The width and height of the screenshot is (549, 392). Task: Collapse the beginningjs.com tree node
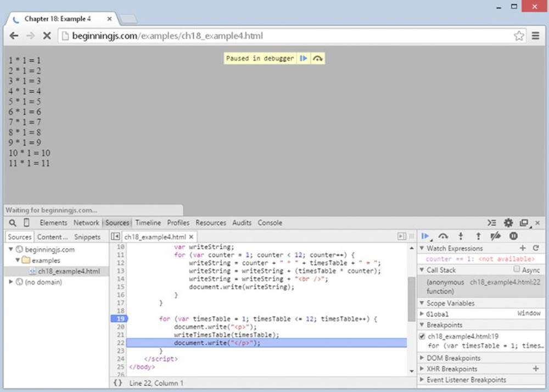point(11,249)
